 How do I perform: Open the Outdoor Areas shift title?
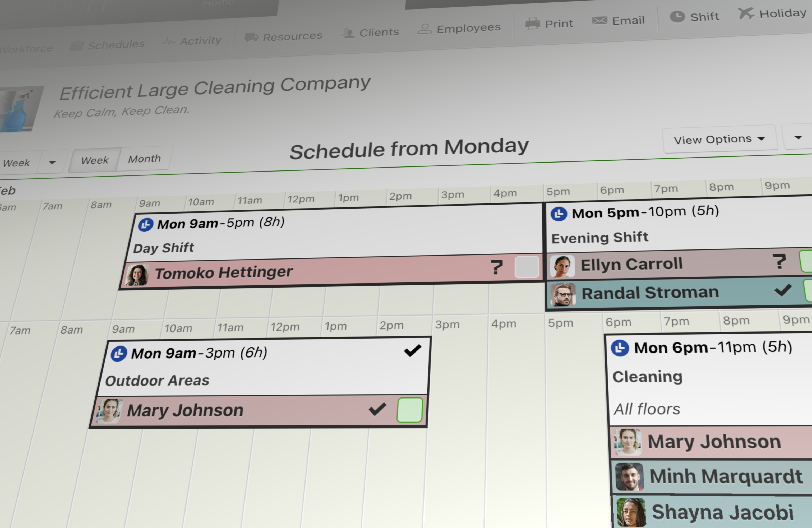[x=157, y=381]
